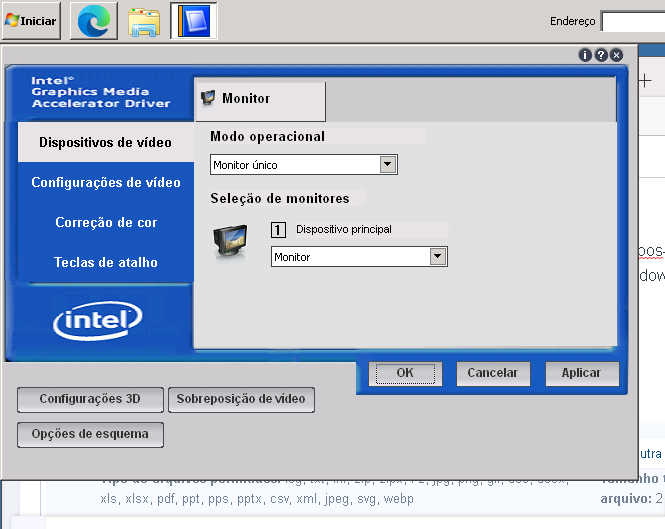Confirm with the OK button
The image size is (665, 529).
point(405,373)
